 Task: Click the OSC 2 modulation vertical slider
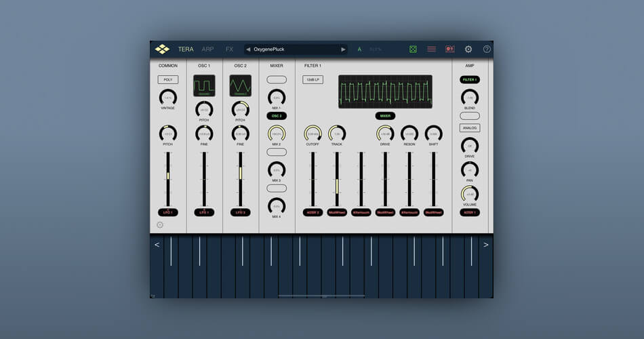[240, 179]
